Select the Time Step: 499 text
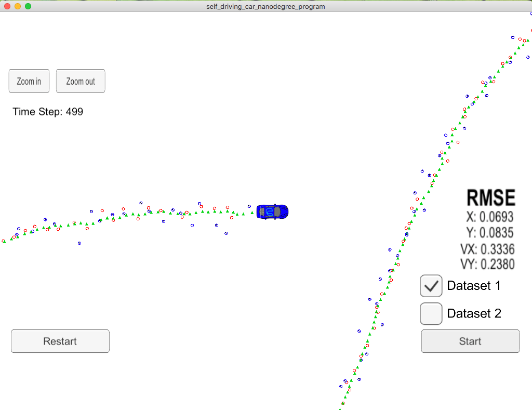The image size is (532, 410). coord(48,112)
